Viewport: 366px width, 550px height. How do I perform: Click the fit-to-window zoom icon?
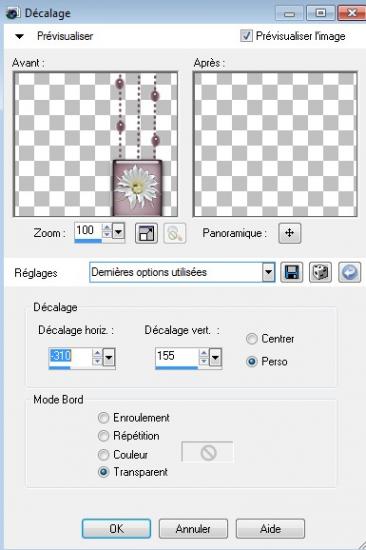146,233
